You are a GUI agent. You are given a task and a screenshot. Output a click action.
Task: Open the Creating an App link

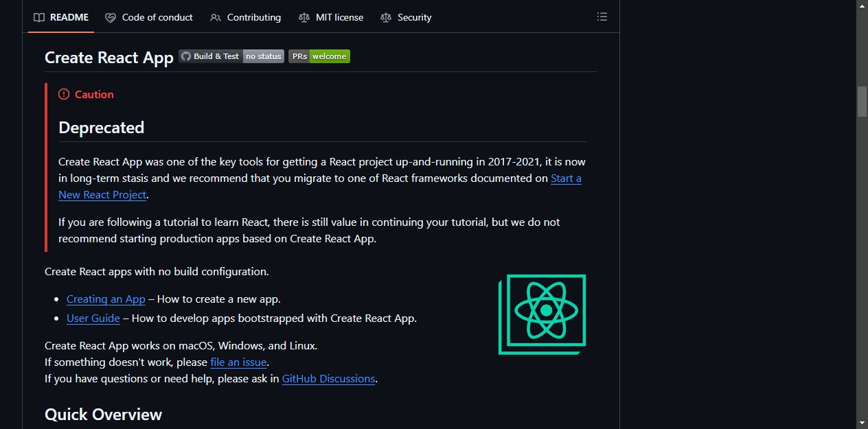pyautogui.click(x=106, y=299)
